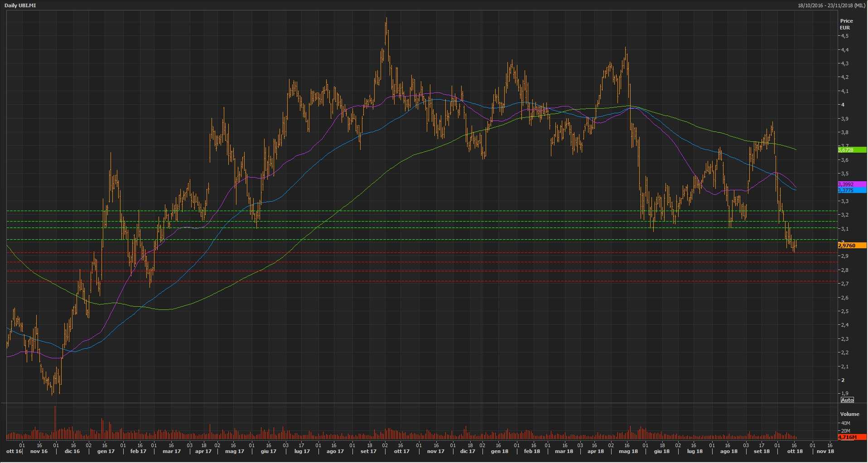Select the date range label 18/10/2016 - 23/11/2018
This screenshot has width=868, height=463.
[831, 5]
